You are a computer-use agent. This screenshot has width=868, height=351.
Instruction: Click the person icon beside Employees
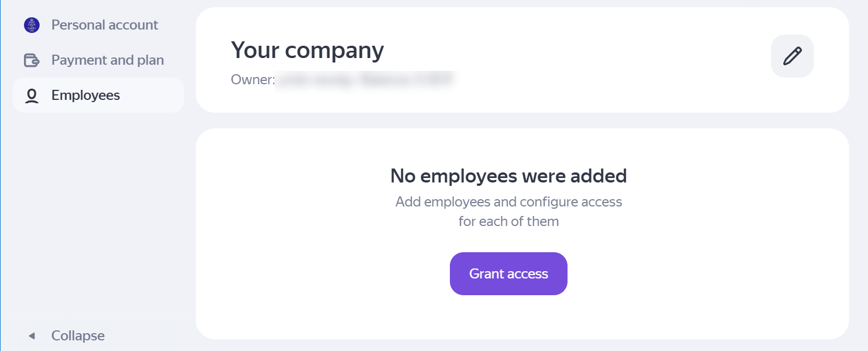(x=32, y=96)
